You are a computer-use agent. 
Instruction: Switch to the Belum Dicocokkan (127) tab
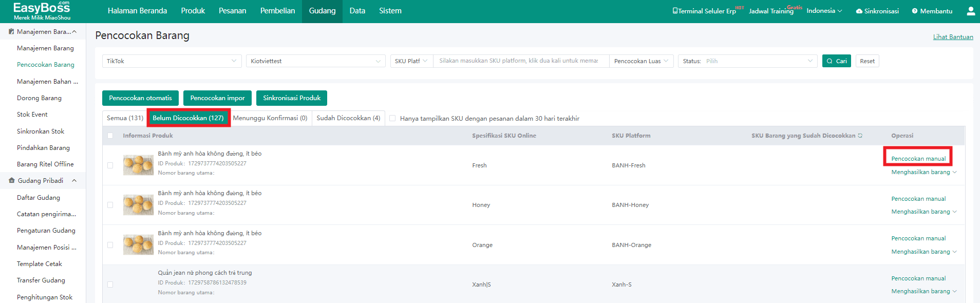[x=188, y=118]
